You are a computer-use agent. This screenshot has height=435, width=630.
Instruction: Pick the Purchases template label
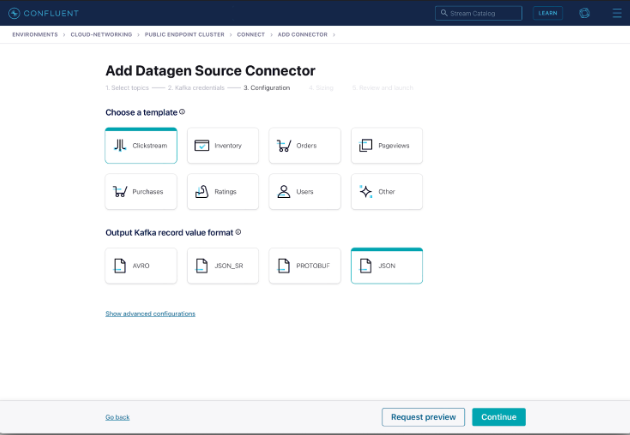click(148, 192)
